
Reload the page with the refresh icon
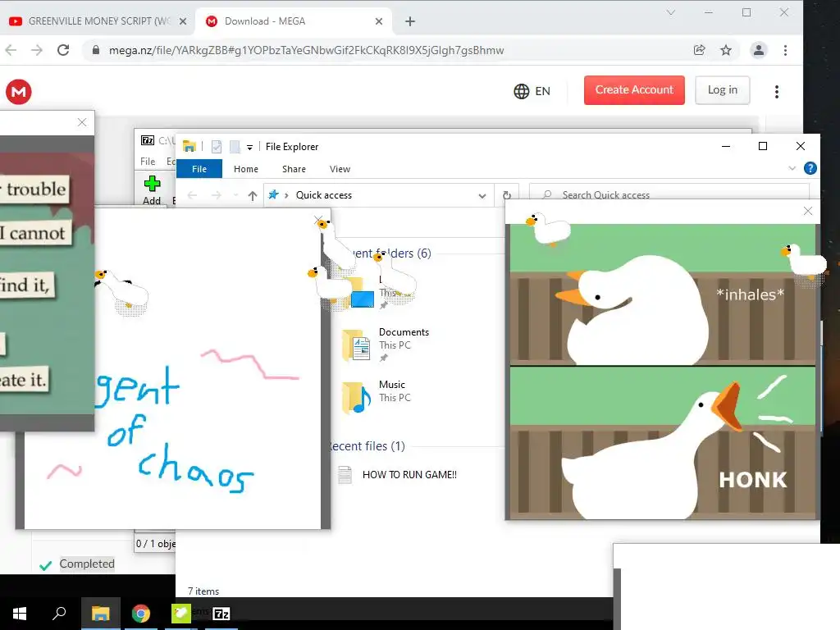[x=63, y=50]
